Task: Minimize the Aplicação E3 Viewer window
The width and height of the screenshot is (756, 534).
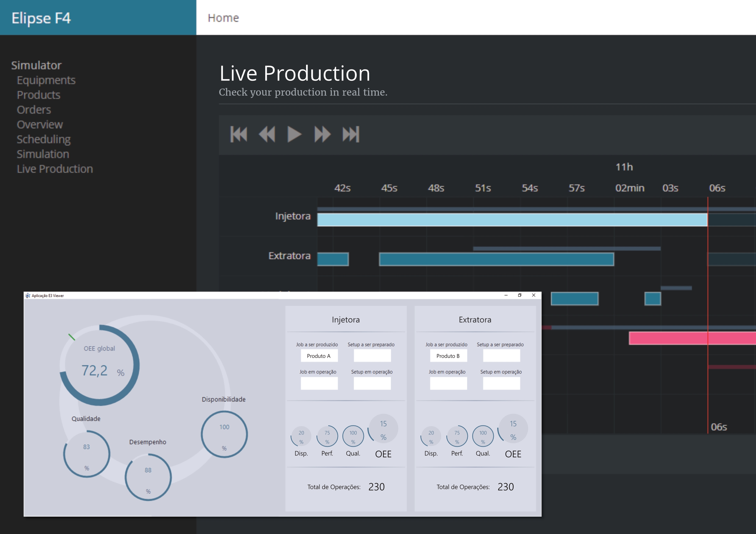Action: [x=506, y=295]
